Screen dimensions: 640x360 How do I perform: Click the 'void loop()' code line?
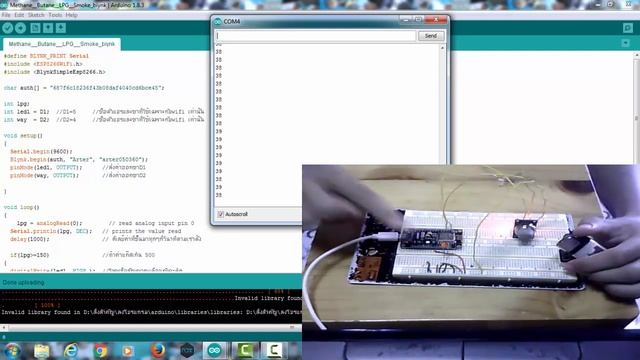coord(22,207)
